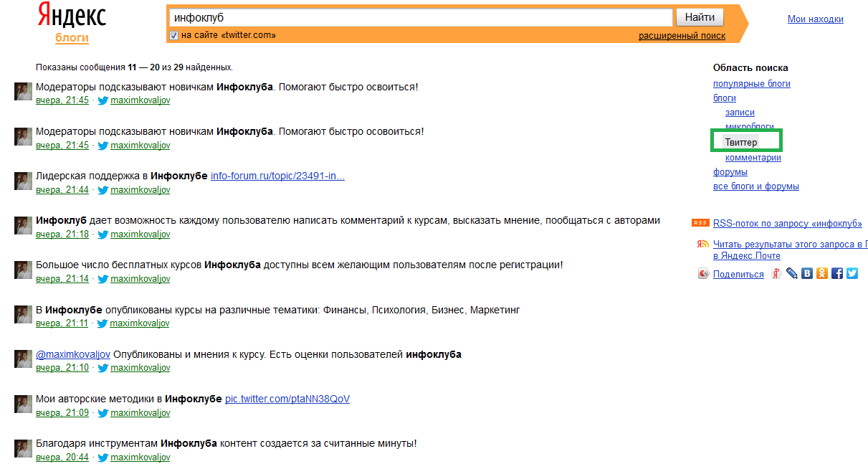Open the вчера, 21:10 timestamp link
868x474 pixels.
point(62,368)
